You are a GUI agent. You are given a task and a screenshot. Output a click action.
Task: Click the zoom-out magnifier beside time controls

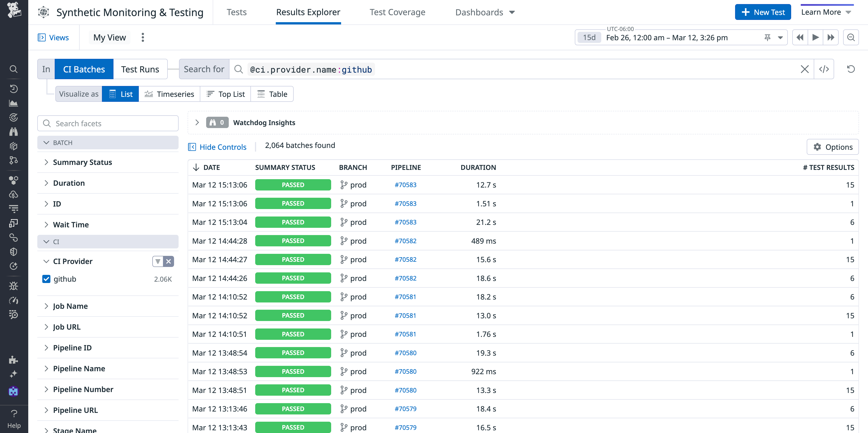[851, 37]
